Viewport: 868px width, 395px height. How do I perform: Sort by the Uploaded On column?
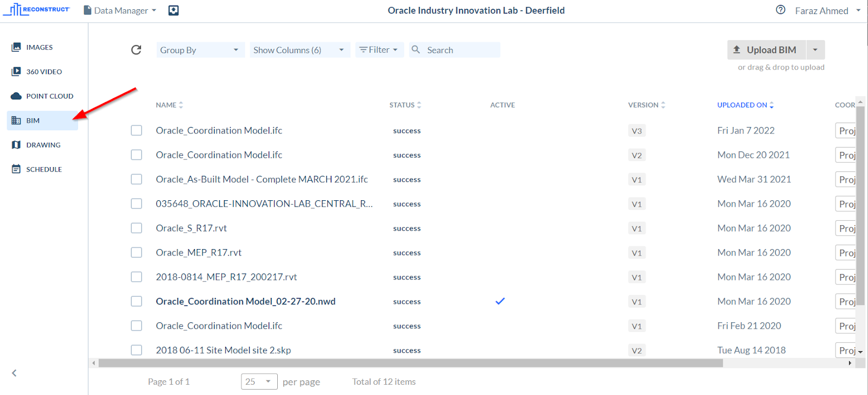click(745, 105)
